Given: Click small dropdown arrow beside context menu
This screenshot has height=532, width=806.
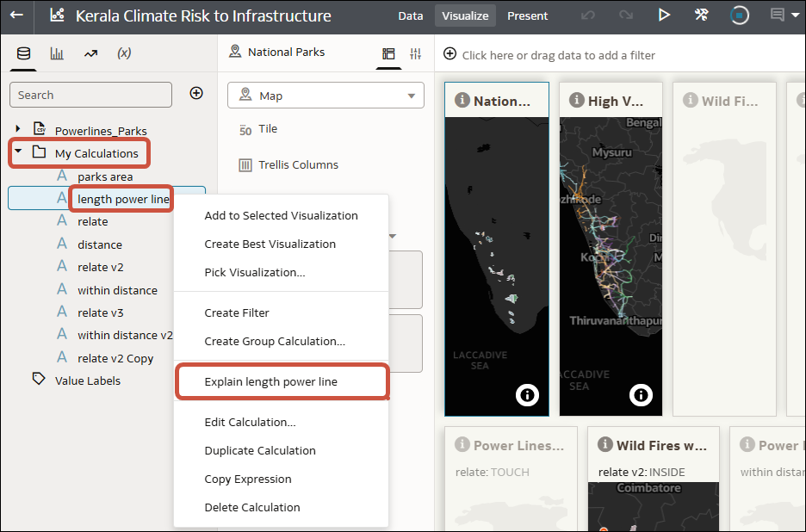Looking at the screenshot, I should [392, 237].
